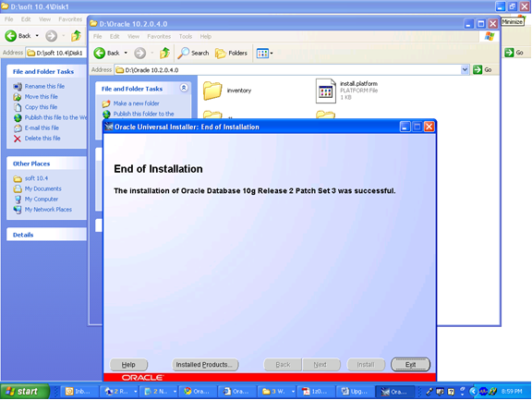This screenshot has width=532, height=400.
Task: Expand the Details panel in Disk1 window
Action: [x=46, y=235]
